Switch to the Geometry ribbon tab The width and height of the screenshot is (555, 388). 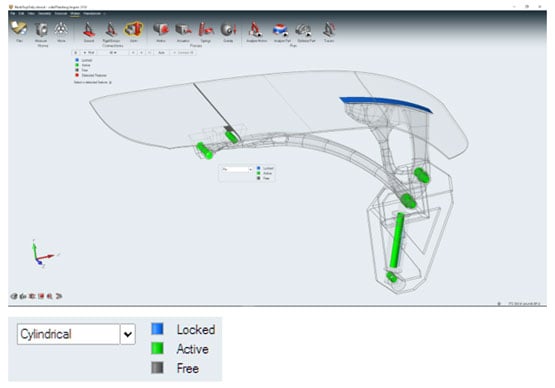click(45, 13)
